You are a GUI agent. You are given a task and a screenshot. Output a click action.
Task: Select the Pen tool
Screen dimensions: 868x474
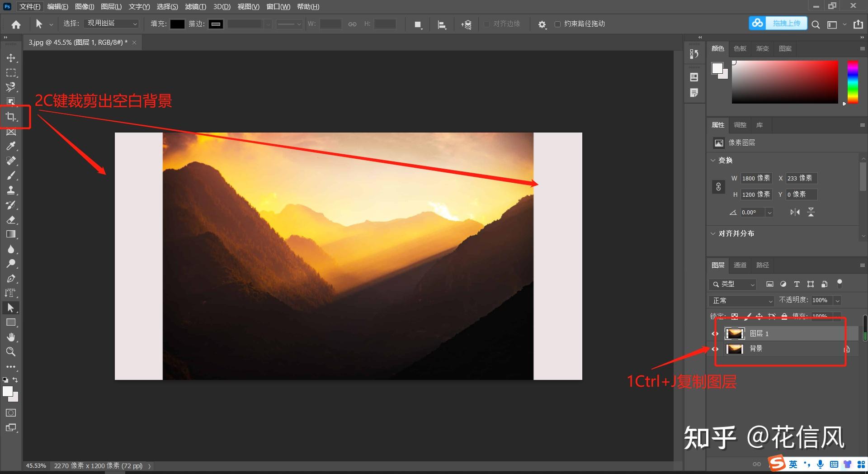click(x=11, y=279)
